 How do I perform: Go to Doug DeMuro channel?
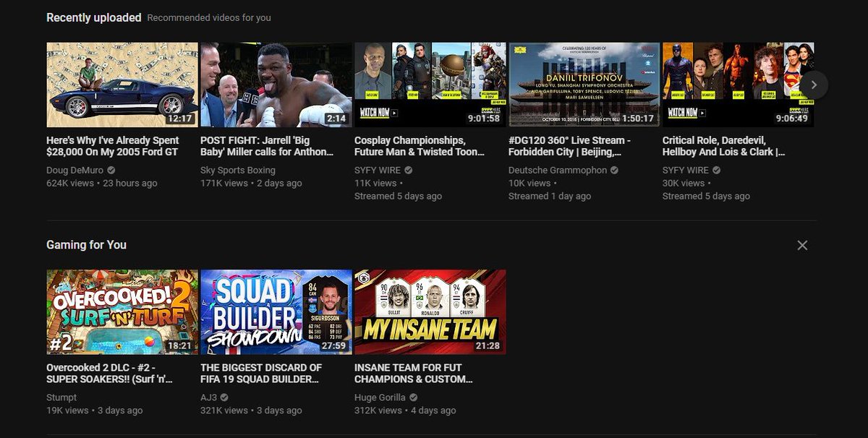[75, 171]
